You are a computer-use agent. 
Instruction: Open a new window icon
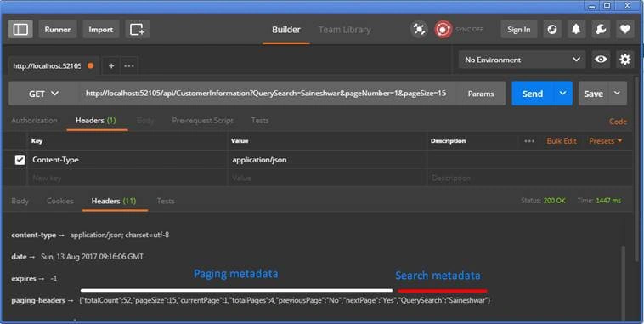(137, 30)
